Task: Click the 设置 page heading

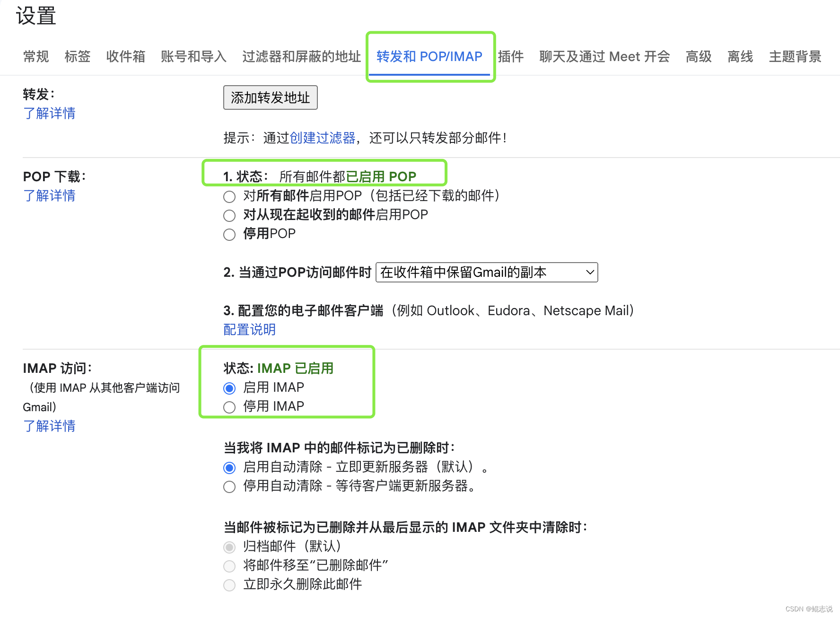Action: click(36, 16)
